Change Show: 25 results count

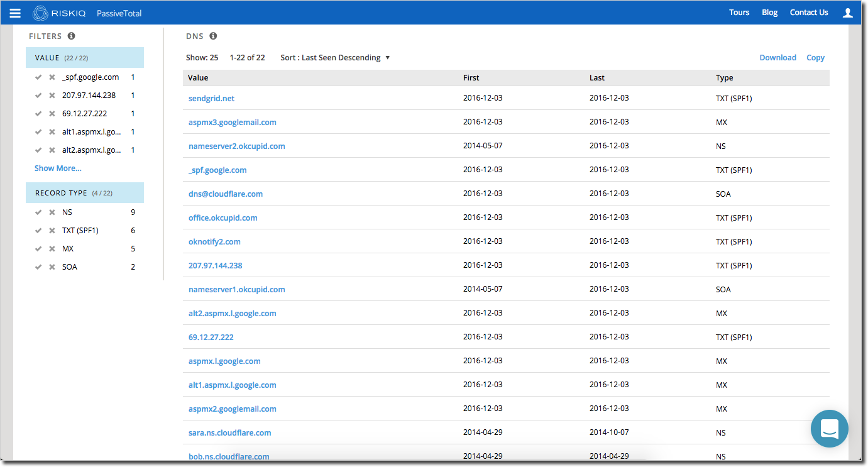202,58
